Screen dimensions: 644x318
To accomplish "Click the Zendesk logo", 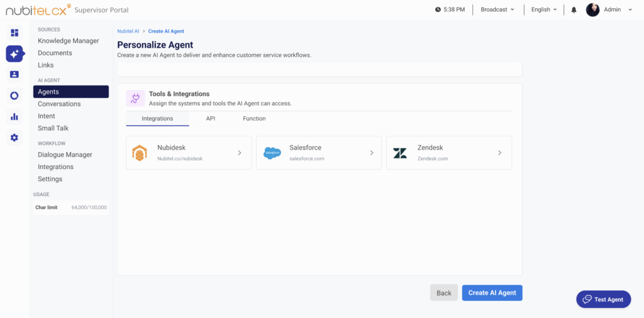I will coord(400,153).
